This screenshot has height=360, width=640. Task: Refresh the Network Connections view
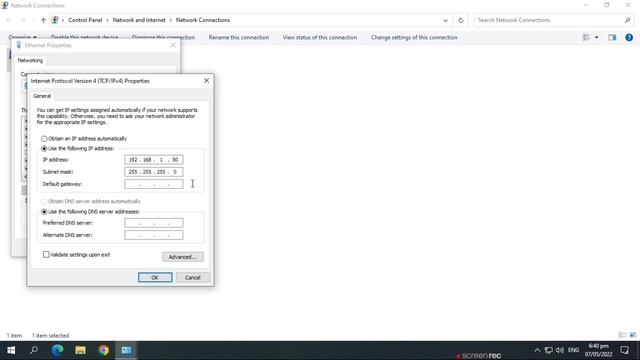(x=461, y=20)
